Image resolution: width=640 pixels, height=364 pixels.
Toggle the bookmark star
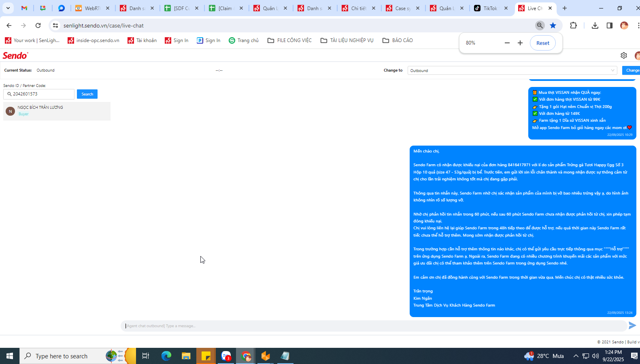553,25
